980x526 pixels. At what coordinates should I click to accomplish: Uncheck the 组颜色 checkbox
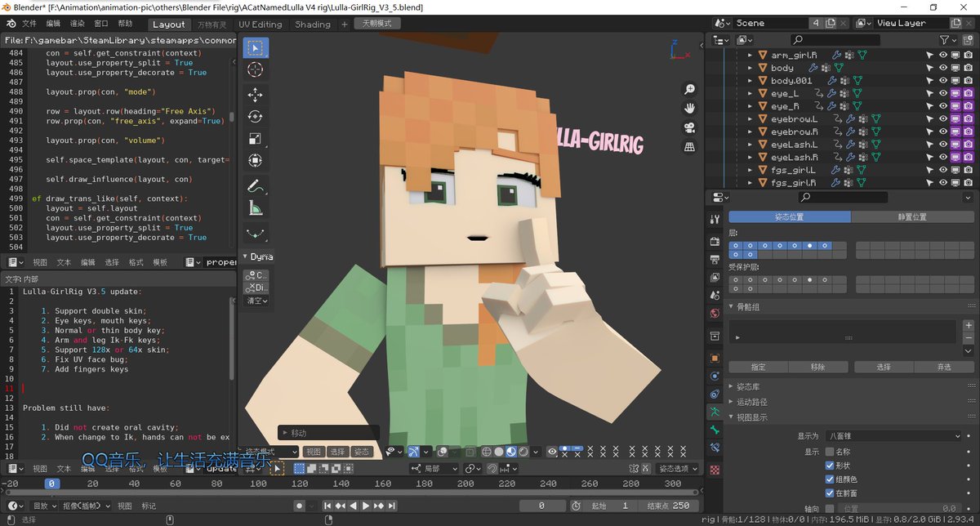[830, 479]
